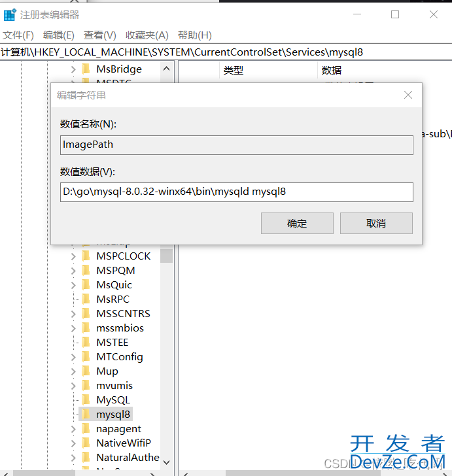Select the mysql8 key label
Screen dimensions: 452x476
[113, 415]
